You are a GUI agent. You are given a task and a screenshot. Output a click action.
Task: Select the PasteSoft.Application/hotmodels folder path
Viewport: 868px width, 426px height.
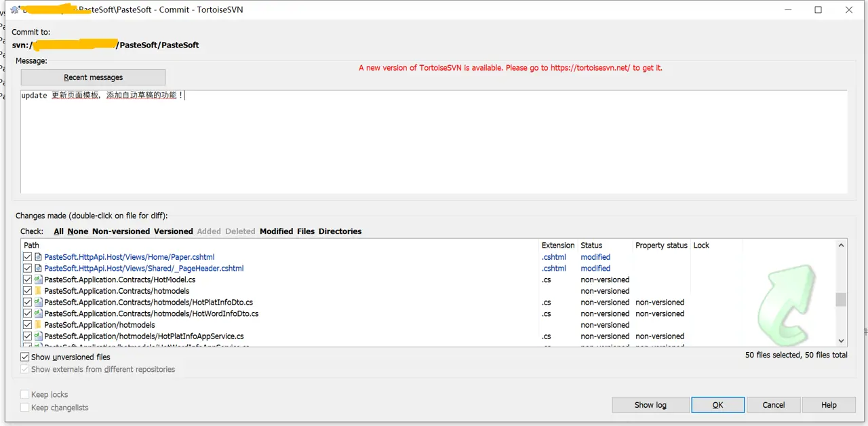(100, 325)
